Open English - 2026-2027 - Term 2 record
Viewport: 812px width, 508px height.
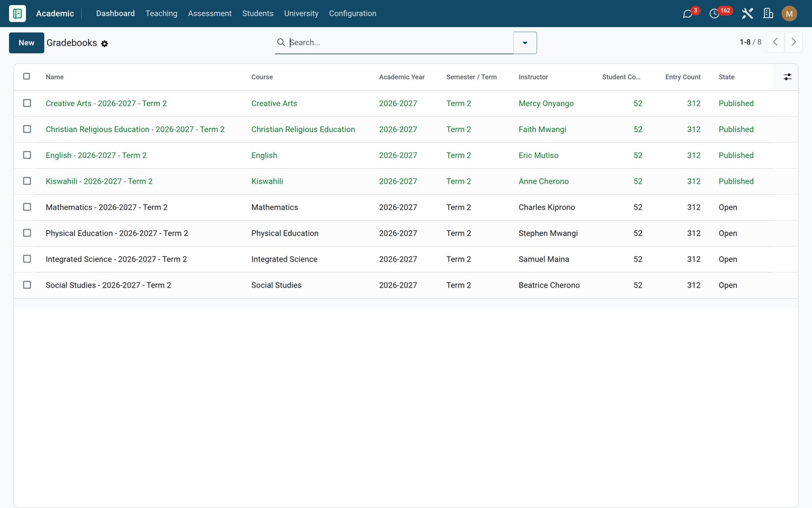pyautogui.click(x=96, y=155)
